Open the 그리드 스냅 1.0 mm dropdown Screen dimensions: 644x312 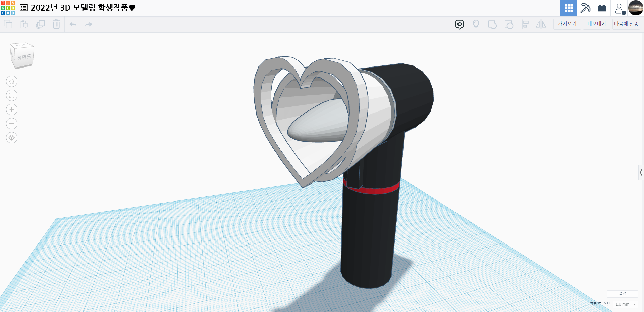point(626,304)
